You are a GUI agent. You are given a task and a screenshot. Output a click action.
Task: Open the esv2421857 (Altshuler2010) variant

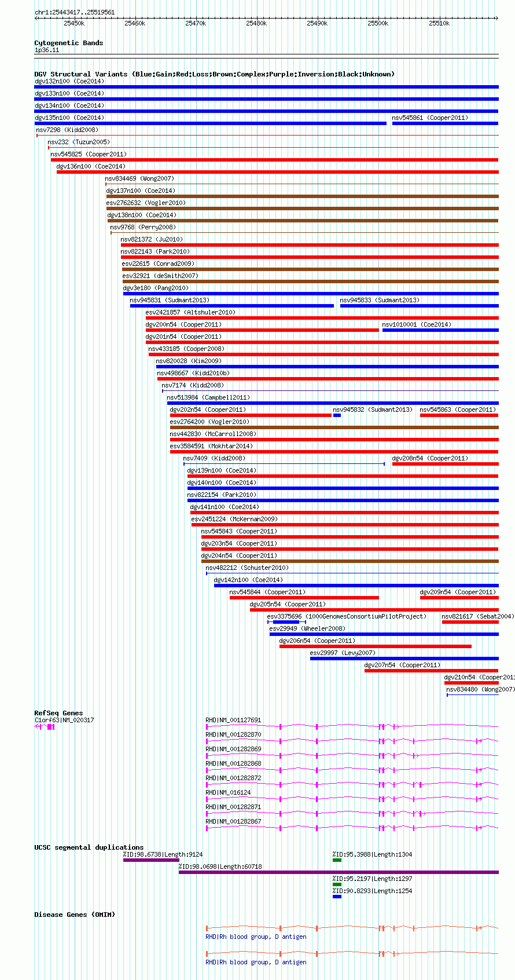point(190,312)
